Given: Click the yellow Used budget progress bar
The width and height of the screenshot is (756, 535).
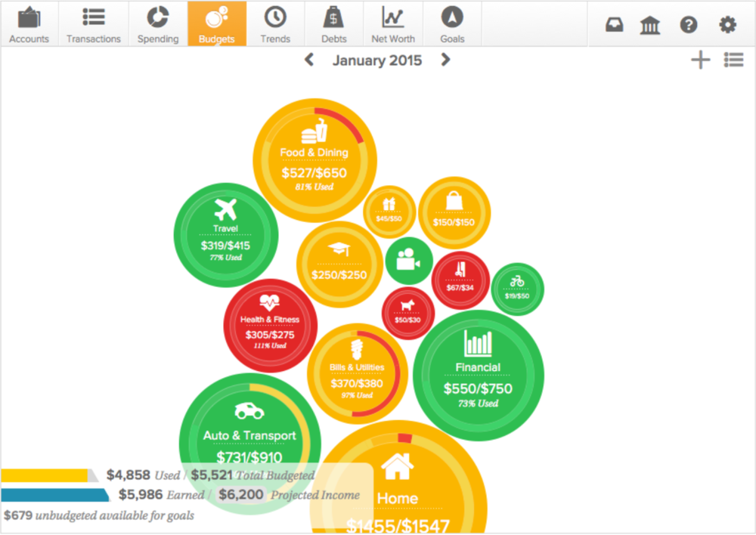Looking at the screenshot, I should point(45,475).
